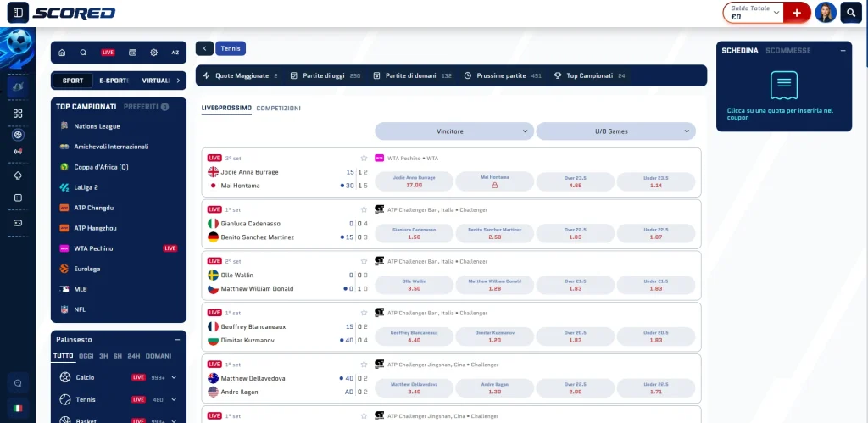The height and width of the screenshot is (423, 868).
Task: Open the LIVE badge in navigation panel
Action: point(108,53)
